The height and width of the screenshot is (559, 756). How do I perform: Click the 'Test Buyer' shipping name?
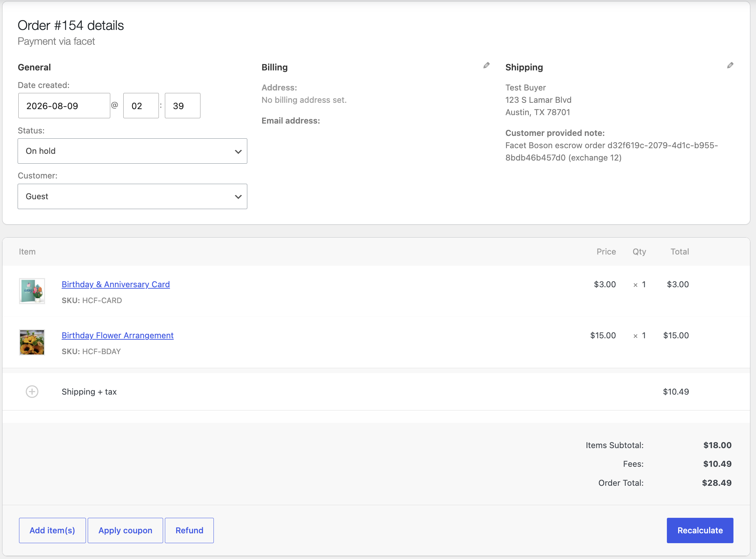tap(526, 88)
